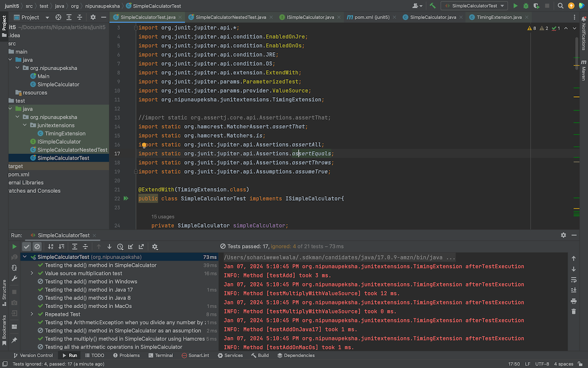Rerun tests using green play icon in Run panel
The height and width of the screenshot is (368, 588).
click(14, 247)
